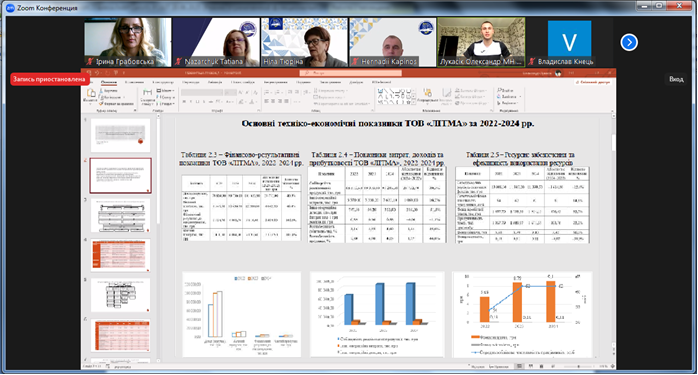The width and height of the screenshot is (698, 375).
Task: Click the Share access button in ribbon
Action: point(593,82)
